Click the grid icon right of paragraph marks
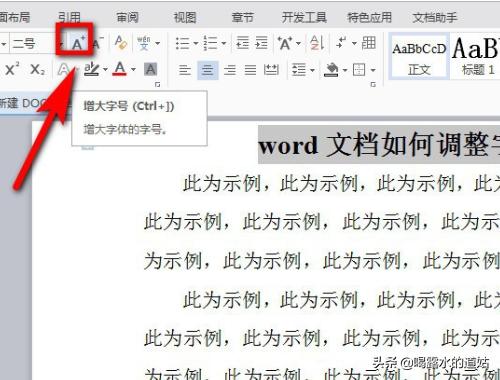This screenshot has height=380, width=500. 369,43
